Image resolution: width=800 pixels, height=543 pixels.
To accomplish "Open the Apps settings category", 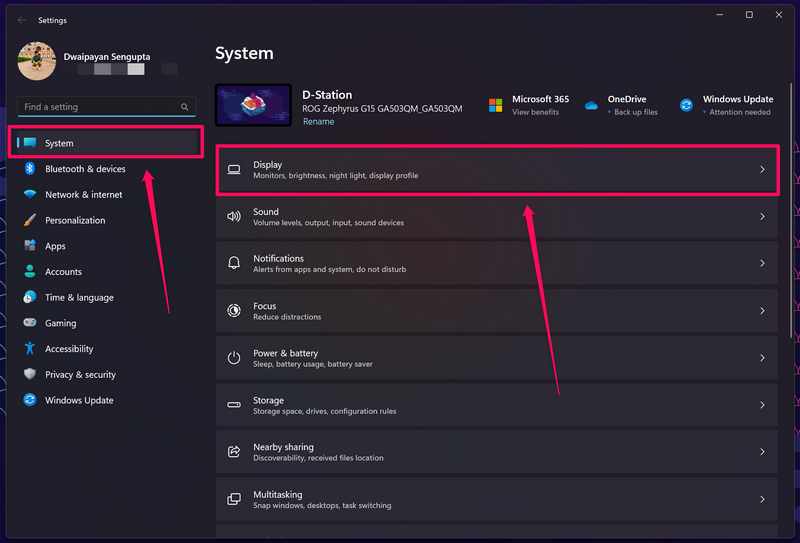I will click(x=55, y=246).
